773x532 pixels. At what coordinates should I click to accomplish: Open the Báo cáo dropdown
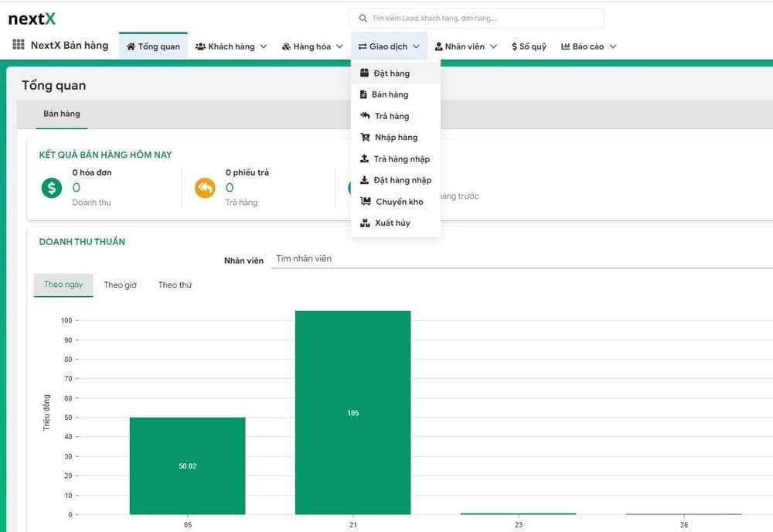pyautogui.click(x=588, y=46)
